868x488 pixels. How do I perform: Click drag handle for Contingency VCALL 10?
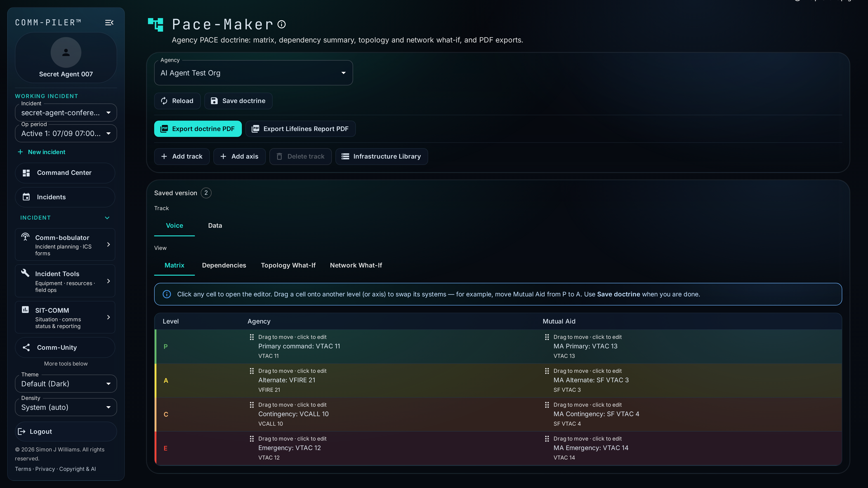(x=252, y=405)
